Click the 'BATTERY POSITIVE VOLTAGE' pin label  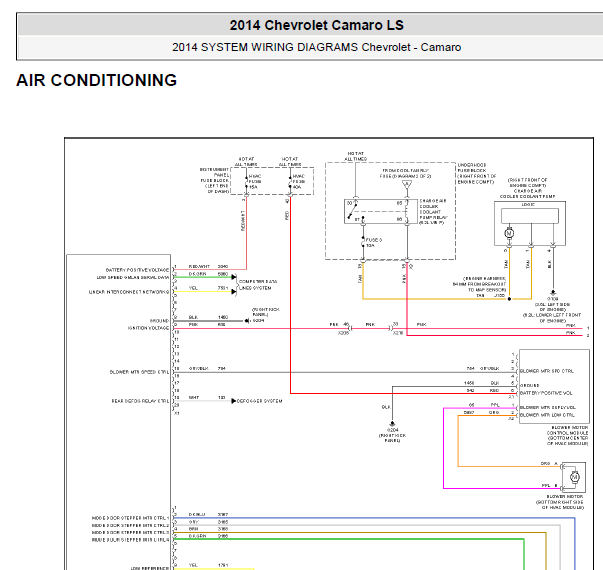[x=137, y=270]
